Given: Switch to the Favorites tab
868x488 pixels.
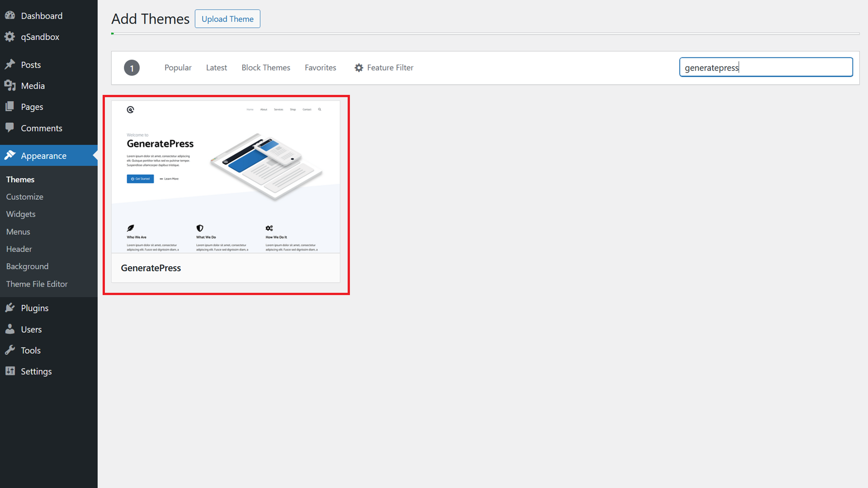Looking at the screenshot, I should click(x=321, y=68).
